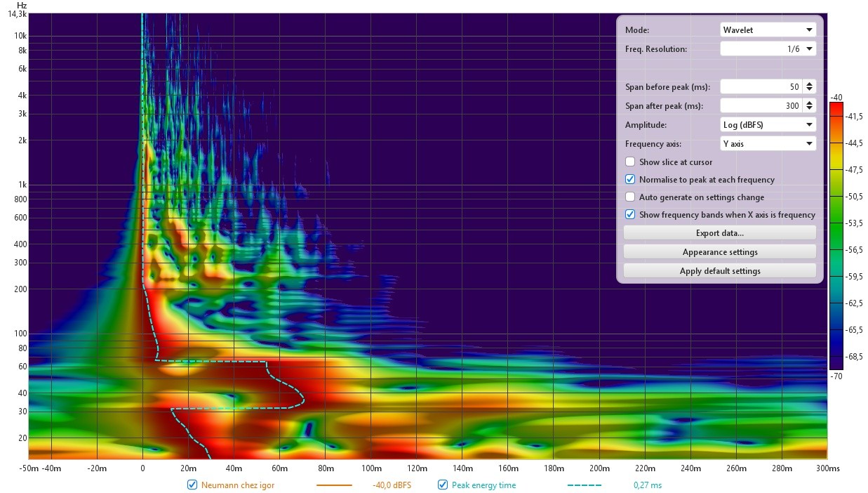This screenshot has height=493, width=868.
Task: Decrease Span after peak with down arrow
Action: 810,109
